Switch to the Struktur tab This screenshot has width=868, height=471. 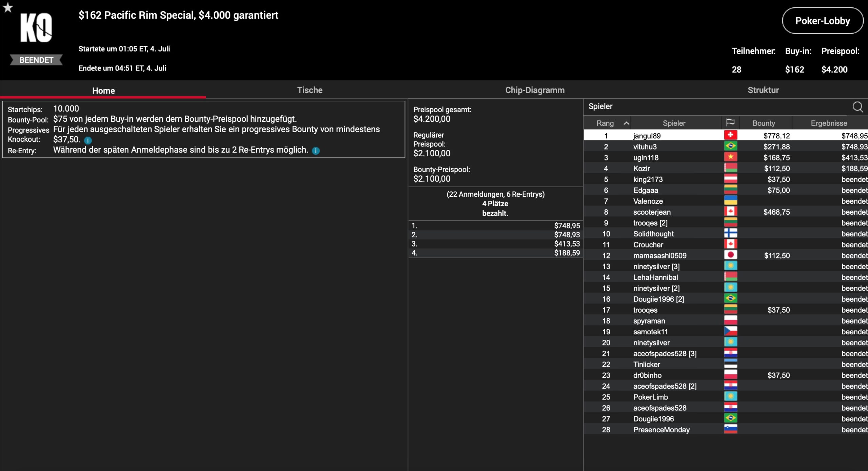(x=763, y=90)
